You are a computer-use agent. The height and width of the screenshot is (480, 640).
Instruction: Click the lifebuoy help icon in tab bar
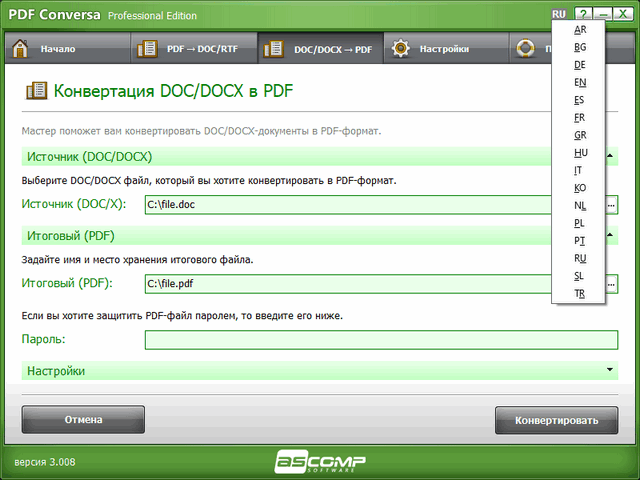point(526,49)
